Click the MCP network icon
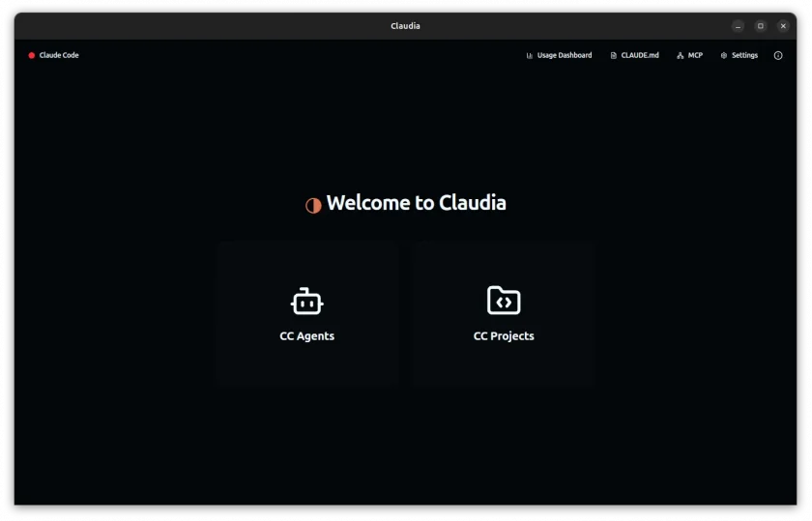Screen dimensions: 812x521 point(680,55)
